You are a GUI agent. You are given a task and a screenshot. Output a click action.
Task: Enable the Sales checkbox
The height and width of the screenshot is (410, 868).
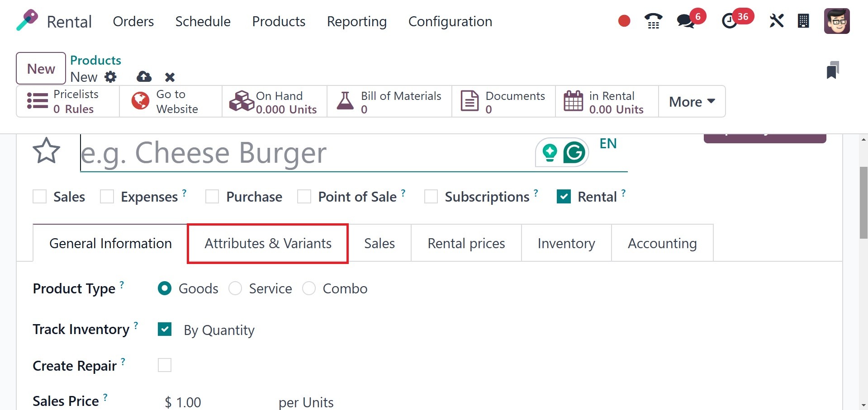(40, 197)
